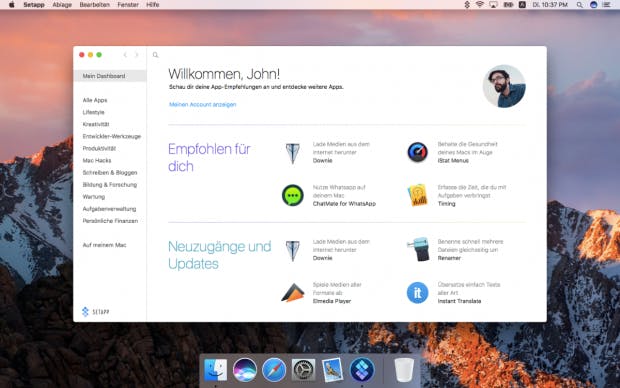
Task: Open Auf meinem Mac section
Action: pyautogui.click(x=104, y=245)
